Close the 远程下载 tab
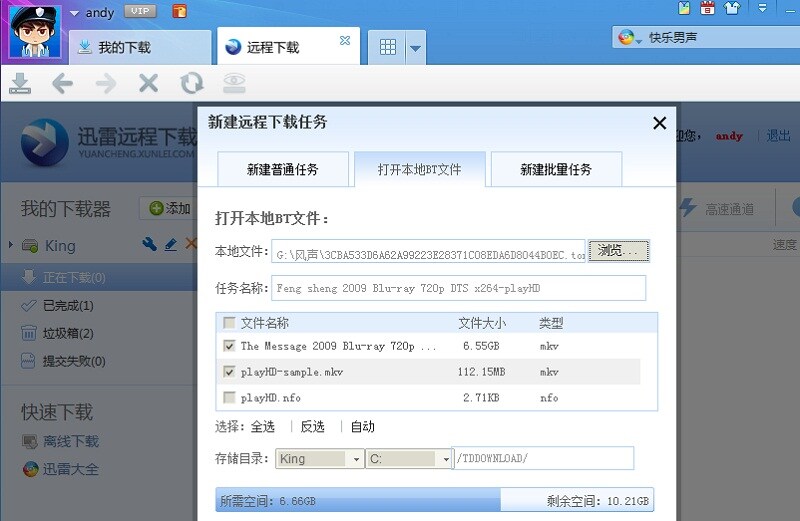This screenshot has width=800, height=521. pyautogui.click(x=345, y=40)
